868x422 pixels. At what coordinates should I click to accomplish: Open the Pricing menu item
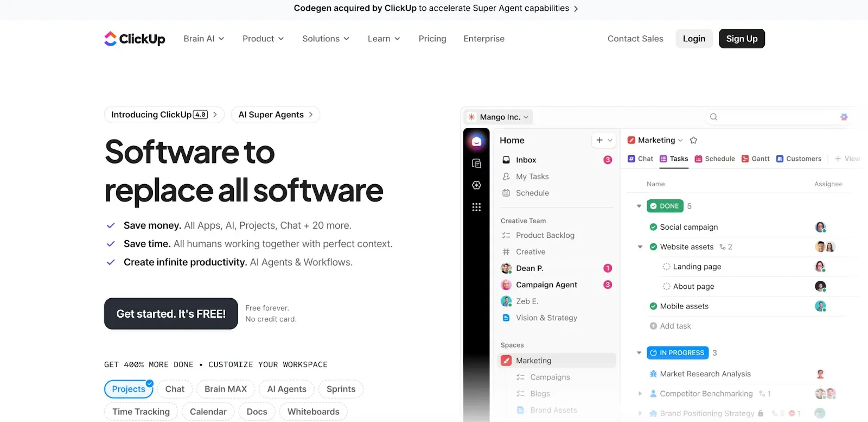pos(432,39)
